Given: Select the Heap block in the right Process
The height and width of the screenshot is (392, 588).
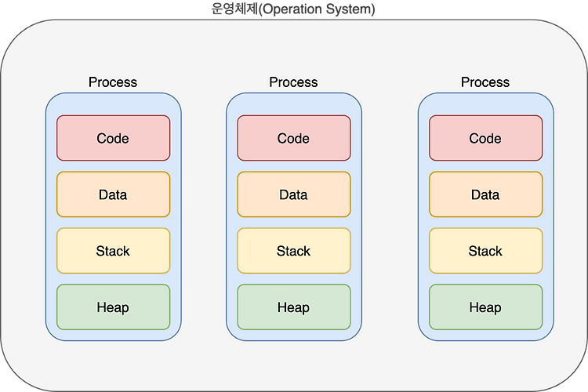Looking at the screenshot, I should 485,307.
